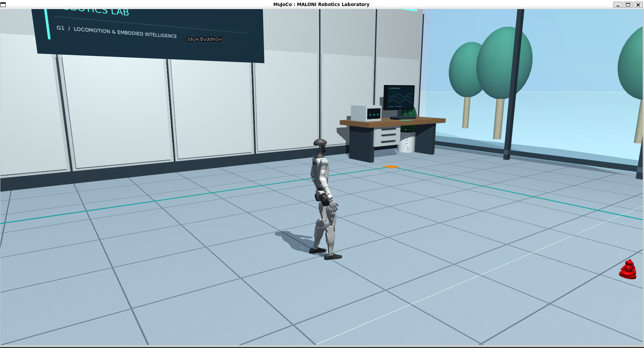Click the window menu icon in title bar

coord(3,4)
